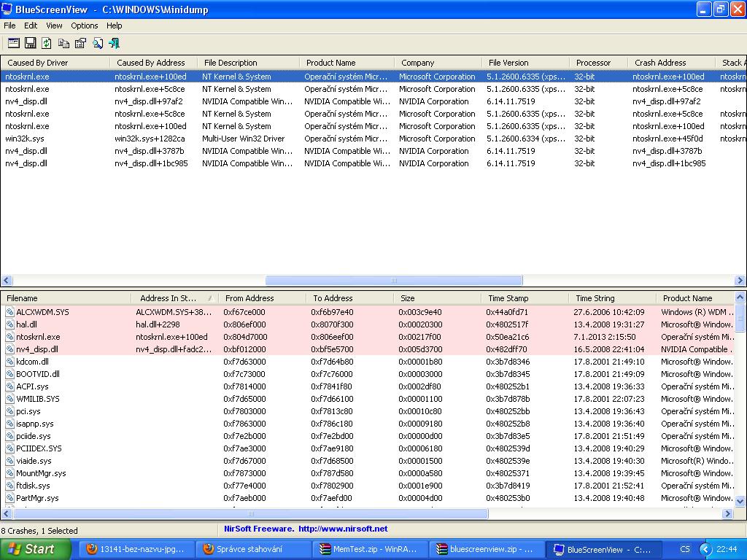Click the 5.1.2600.6334 file version cell
Screen dimensions: 747x560
pos(526,139)
